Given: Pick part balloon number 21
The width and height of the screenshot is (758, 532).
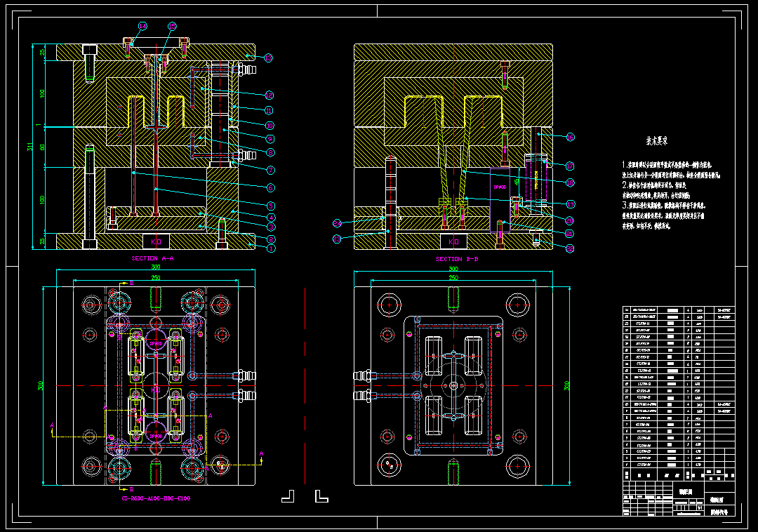Looking at the screenshot, I should pos(569,234).
